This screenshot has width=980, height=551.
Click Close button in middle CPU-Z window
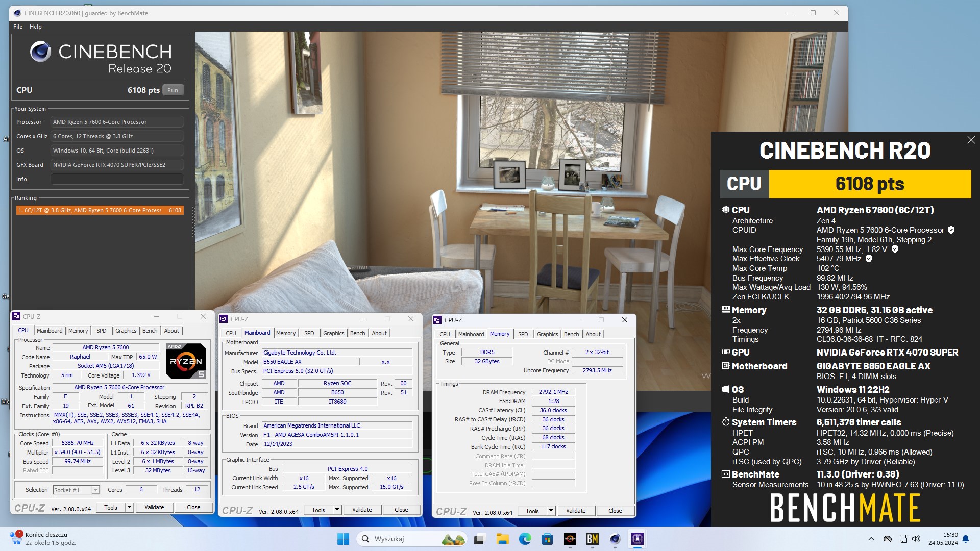(x=401, y=510)
